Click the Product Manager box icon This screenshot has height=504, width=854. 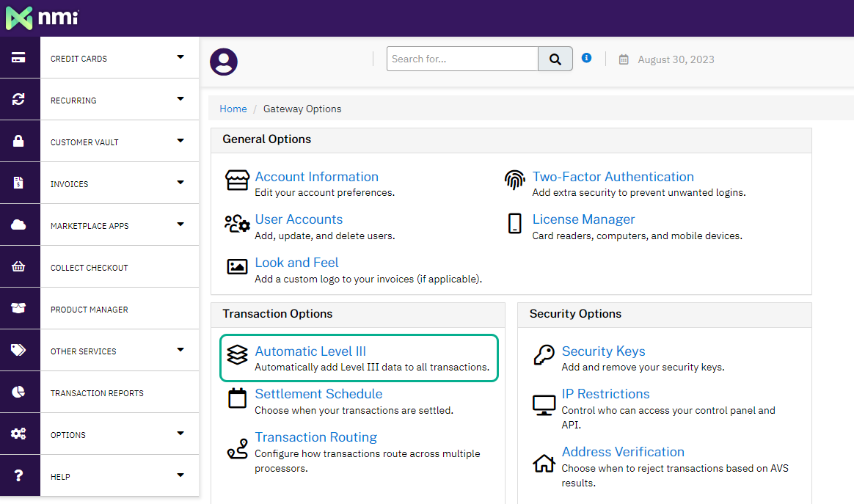point(18,308)
